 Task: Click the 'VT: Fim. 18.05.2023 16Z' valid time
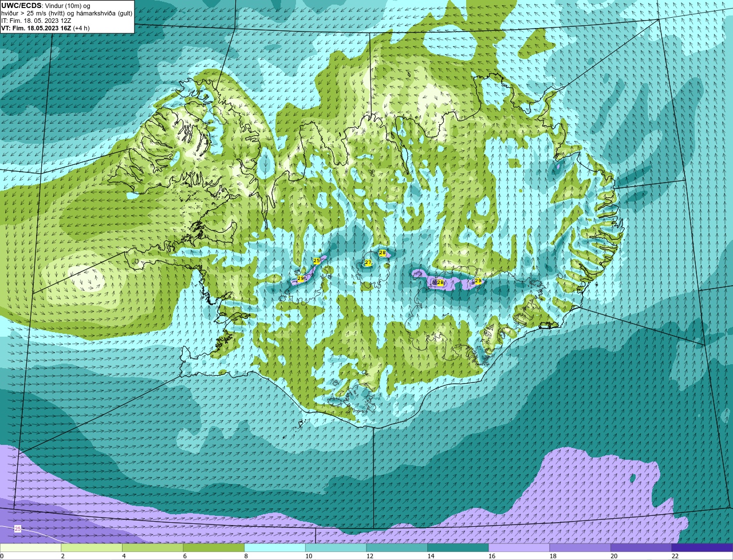tap(36, 28)
